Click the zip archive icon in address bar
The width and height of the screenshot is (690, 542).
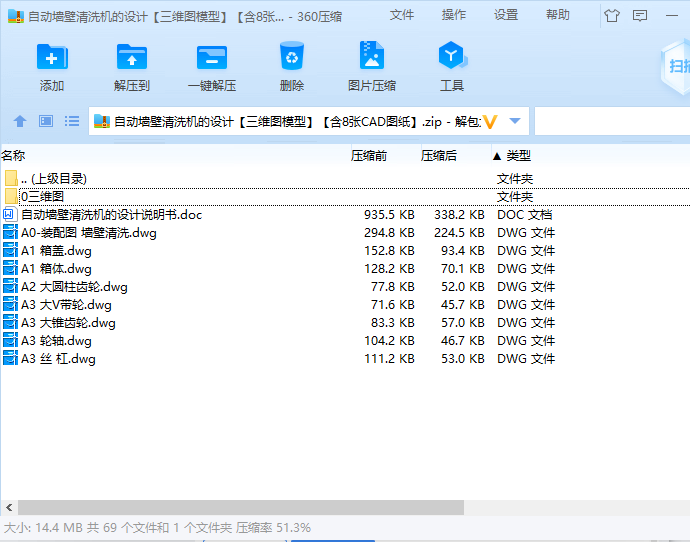(102, 121)
